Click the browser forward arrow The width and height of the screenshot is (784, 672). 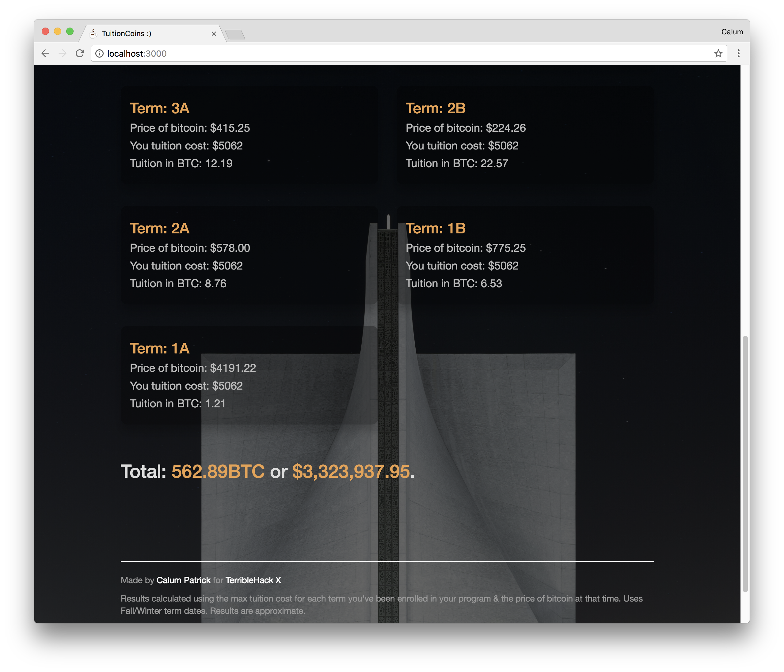tap(63, 53)
